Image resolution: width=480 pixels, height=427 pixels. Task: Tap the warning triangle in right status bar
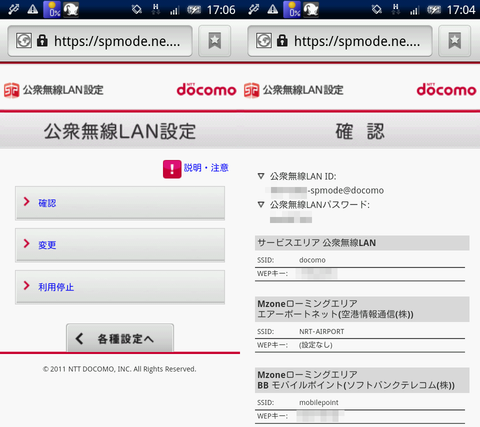[272, 9]
